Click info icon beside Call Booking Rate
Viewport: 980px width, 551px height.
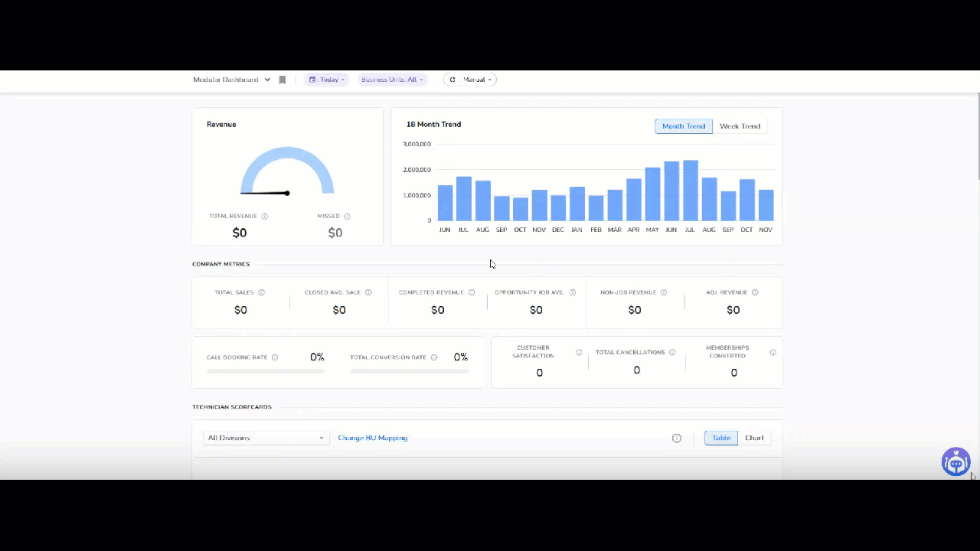(x=275, y=357)
